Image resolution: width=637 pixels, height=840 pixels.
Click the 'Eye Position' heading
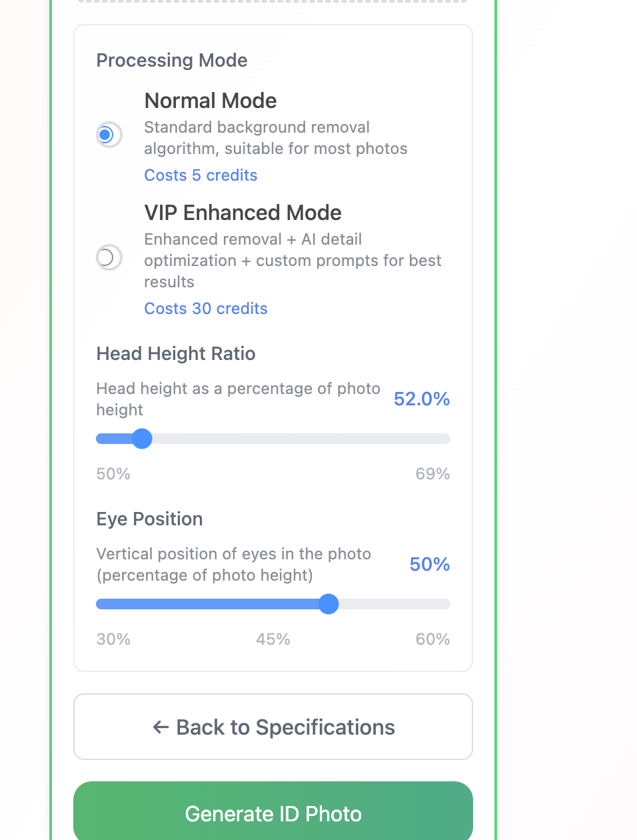coord(149,519)
